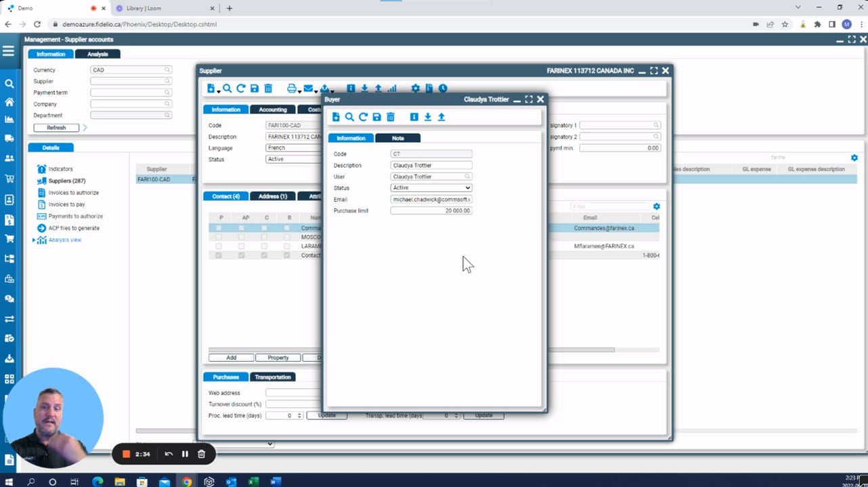Switch to Accounting tab in Supplier window

[273, 110]
